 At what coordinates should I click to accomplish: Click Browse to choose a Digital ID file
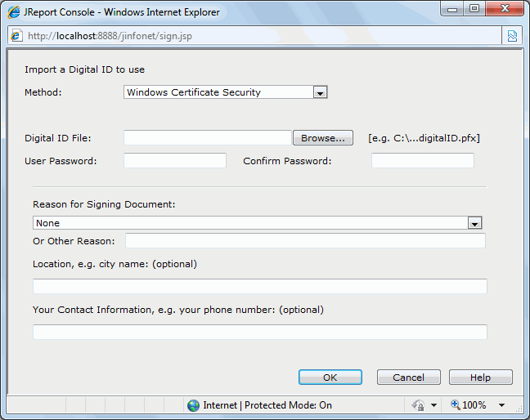pyautogui.click(x=323, y=138)
